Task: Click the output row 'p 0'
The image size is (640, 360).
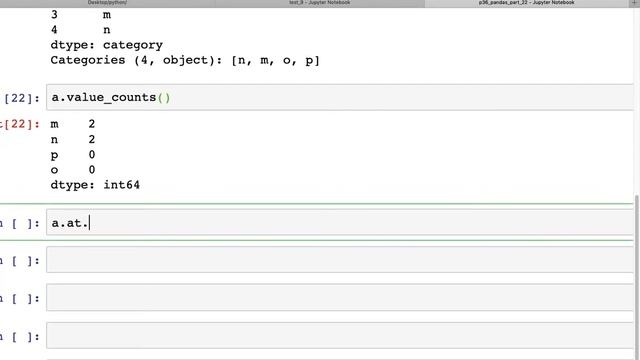Action: point(73,155)
